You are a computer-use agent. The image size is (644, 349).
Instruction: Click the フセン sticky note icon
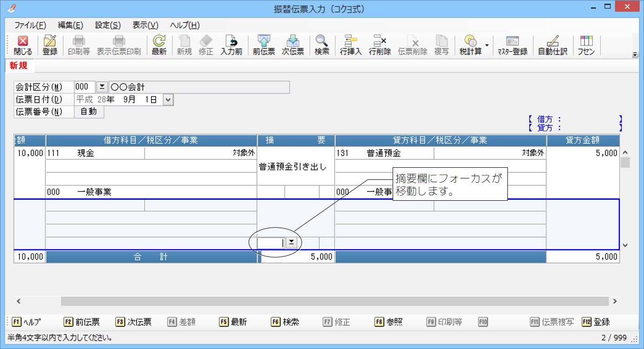coord(586,46)
